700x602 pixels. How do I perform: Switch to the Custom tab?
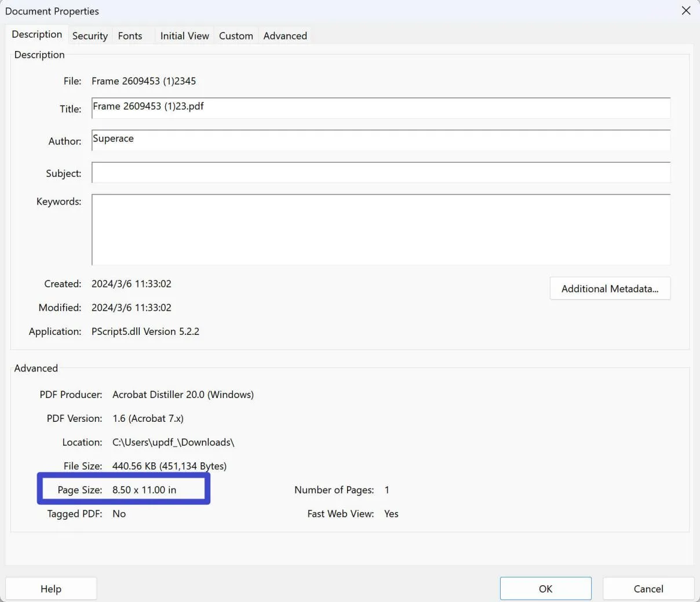click(236, 35)
